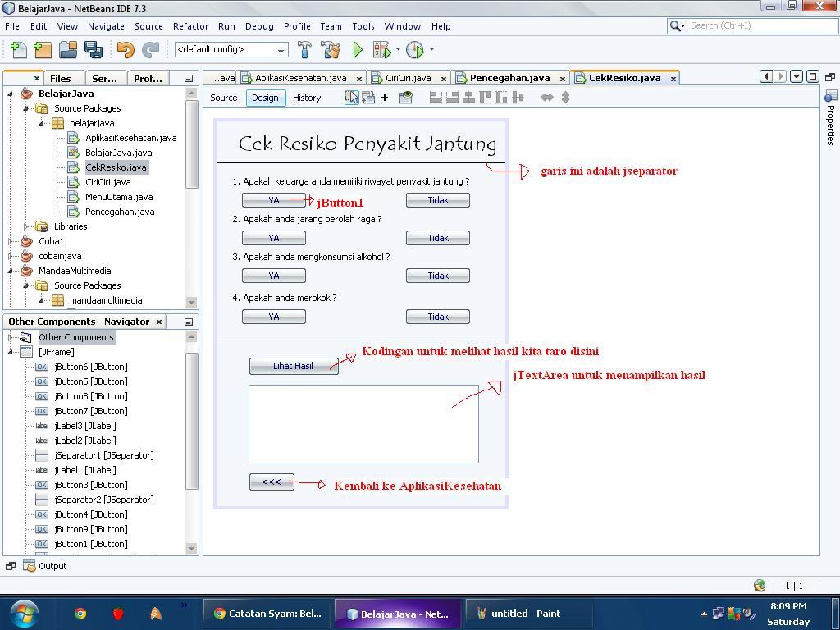Click the Profile Project clock icon
This screenshot has width=840, height=630.
tap(415, 50)
